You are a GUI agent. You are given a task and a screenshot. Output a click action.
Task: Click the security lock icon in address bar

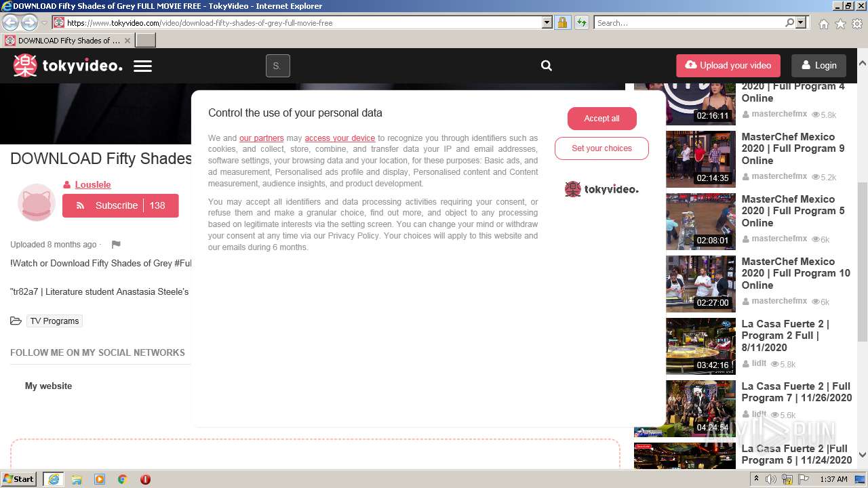coord(562,22)
